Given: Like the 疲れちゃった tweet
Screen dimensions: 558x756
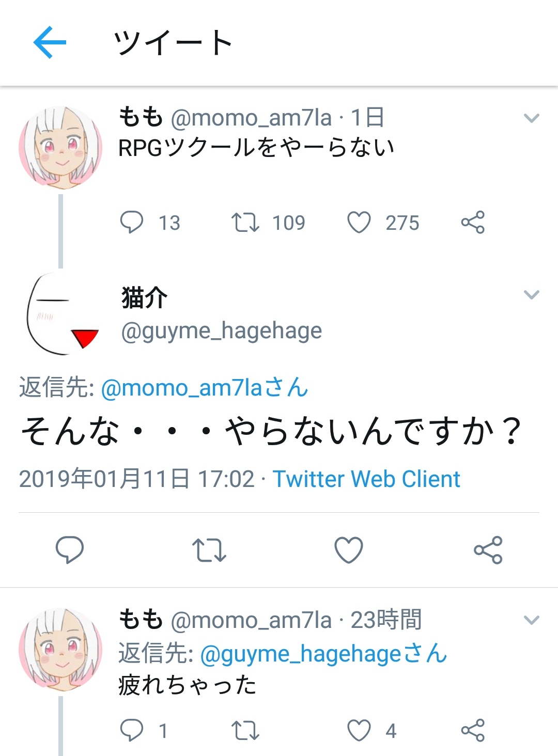Looking at the screenshot, I should [359, 730].
